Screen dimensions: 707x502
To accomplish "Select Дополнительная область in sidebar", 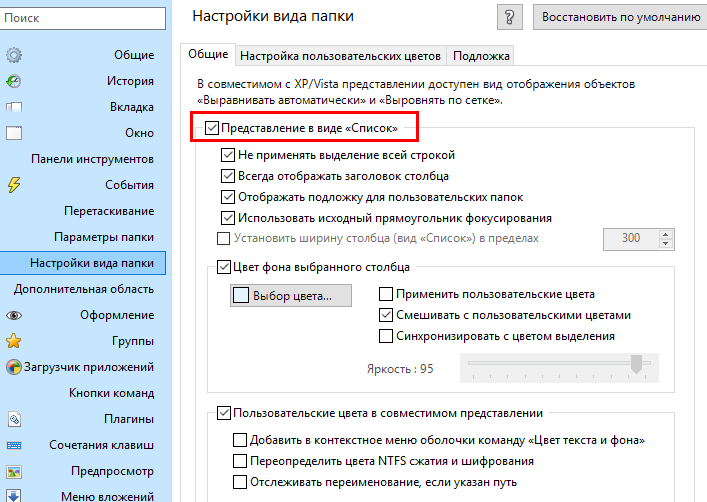I will [x=83, y=289].
